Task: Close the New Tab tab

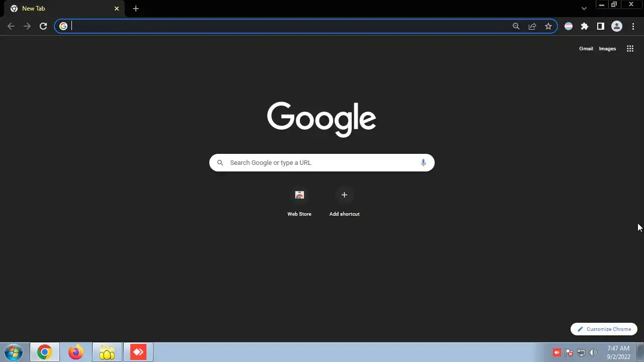Action: pyautogui.click(x=117, y=9)
